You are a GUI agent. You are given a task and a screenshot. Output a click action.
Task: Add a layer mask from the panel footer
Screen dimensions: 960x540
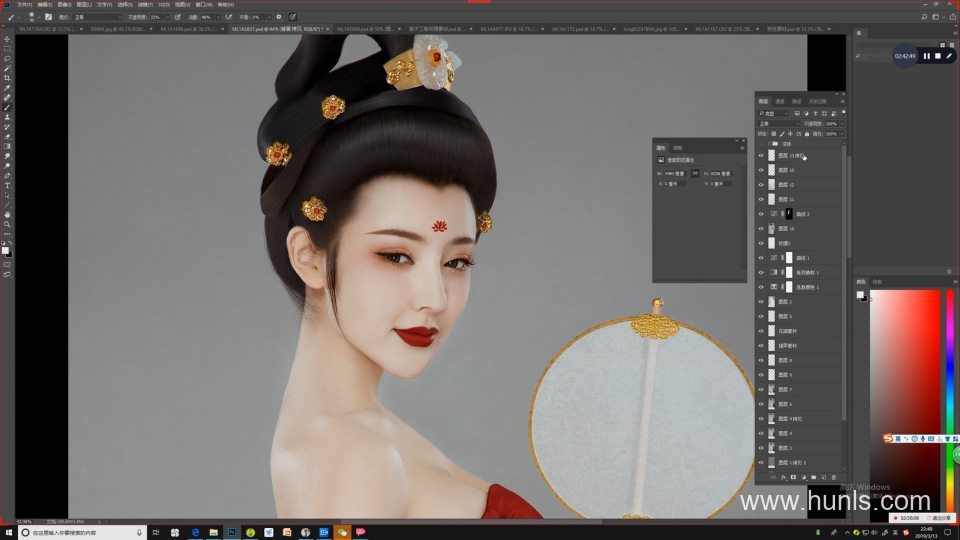coord(793,478)
